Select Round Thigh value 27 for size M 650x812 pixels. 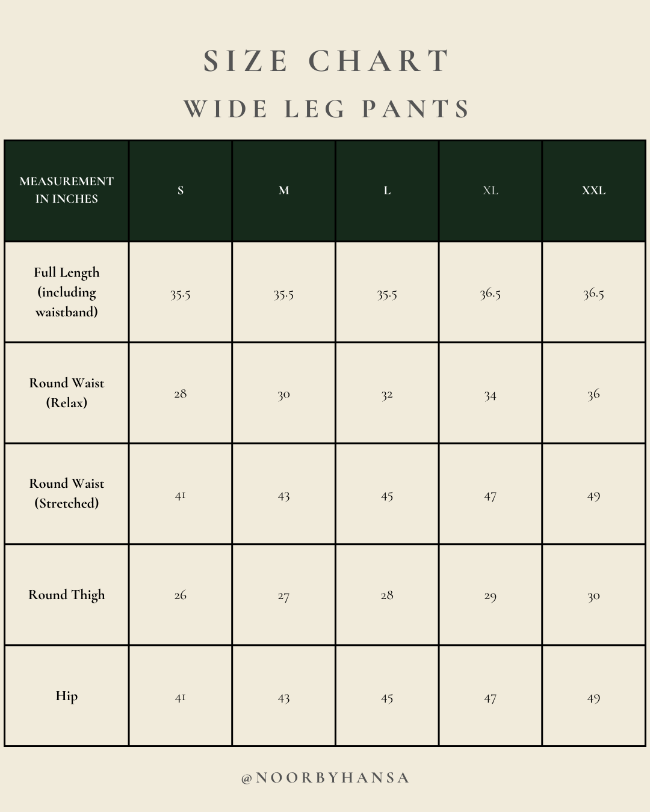pos(284,596)
